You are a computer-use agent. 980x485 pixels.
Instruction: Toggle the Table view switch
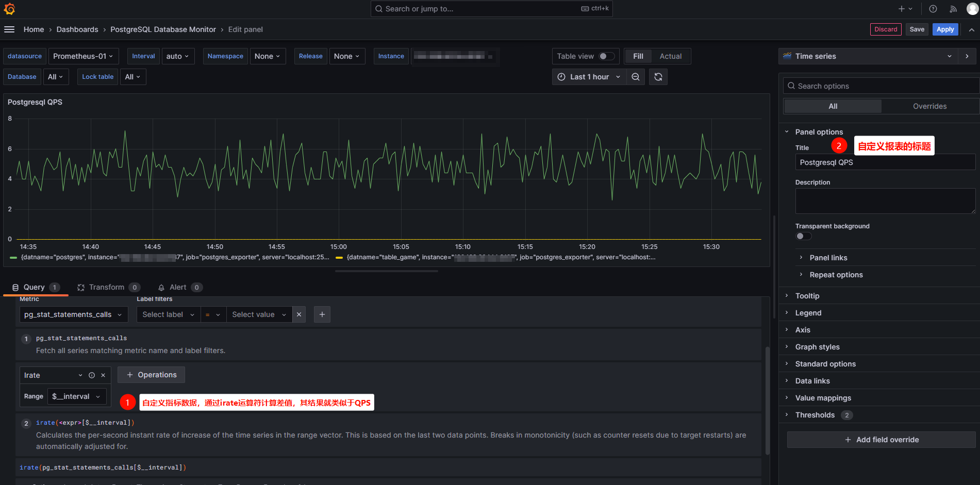click(x=606, y=56)
